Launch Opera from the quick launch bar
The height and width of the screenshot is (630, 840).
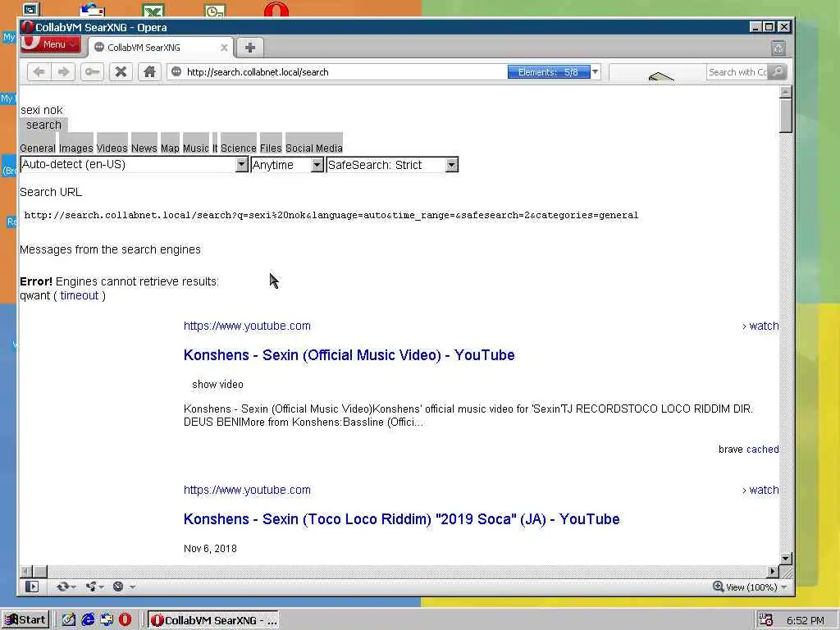click(125, 620)
